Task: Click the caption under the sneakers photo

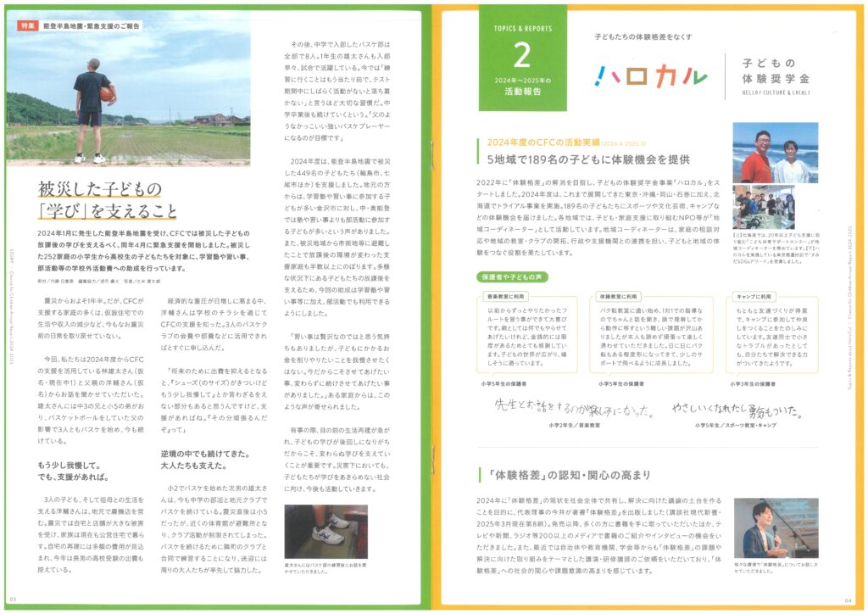Action: coord(325,568)
